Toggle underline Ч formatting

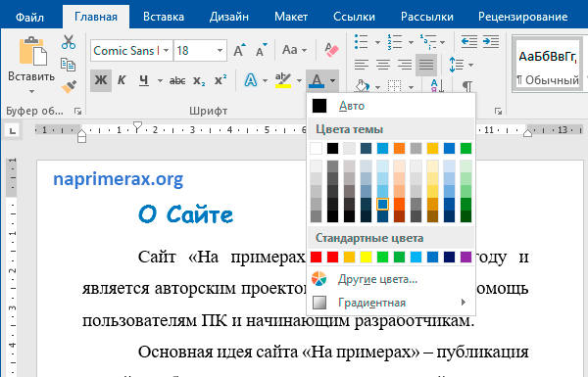144,80
